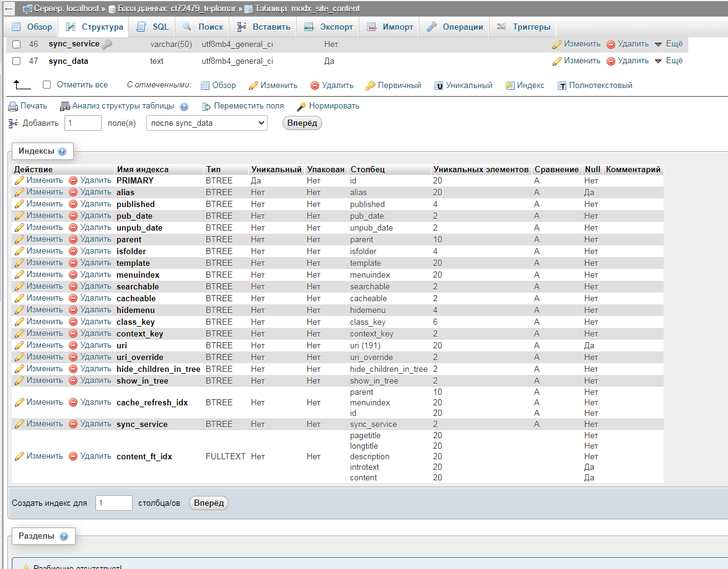The height and width of the screenshot is (569, 728).
Task: Toggle the Отметить все checkbox
Action: pos(46,84)
